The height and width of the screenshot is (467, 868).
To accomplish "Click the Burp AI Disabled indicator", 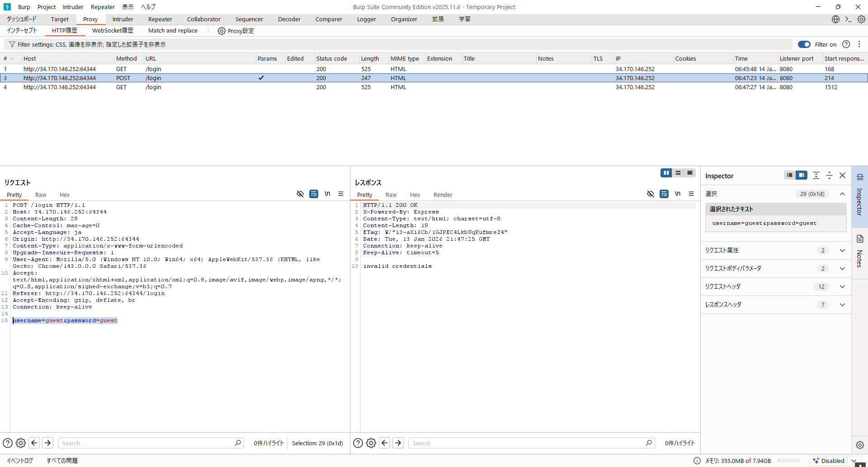I will pyautogui.click(x=829, y=461).
